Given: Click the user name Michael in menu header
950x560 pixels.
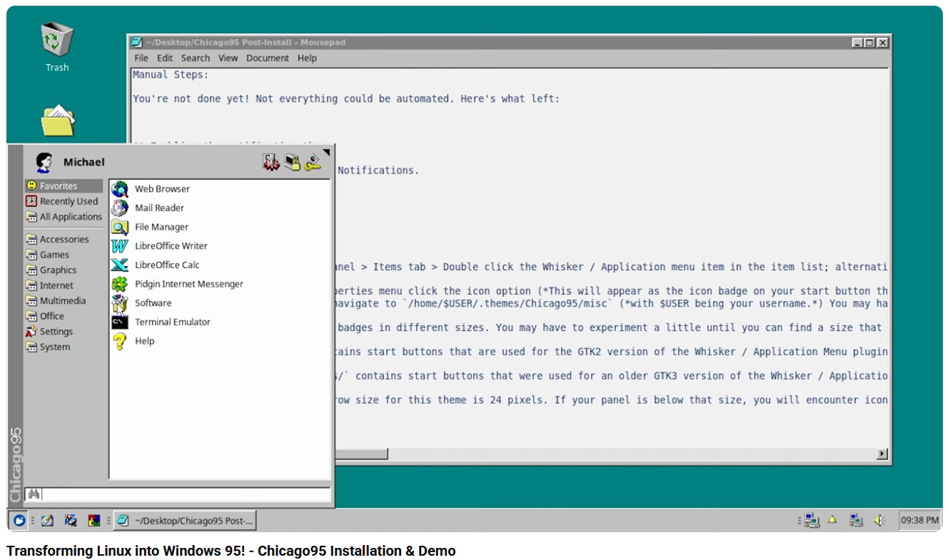Looking at the screenshot, I should 84,163.
